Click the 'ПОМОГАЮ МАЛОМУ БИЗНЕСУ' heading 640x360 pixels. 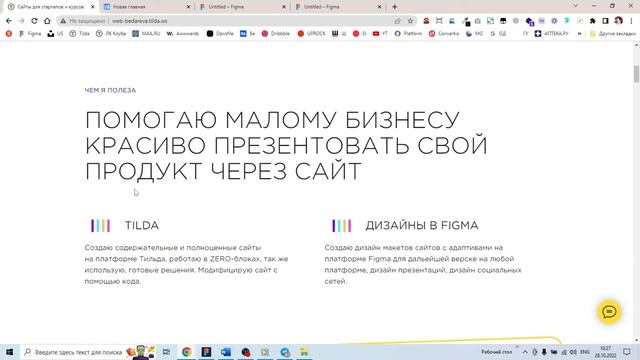click(x=272, y=120)
